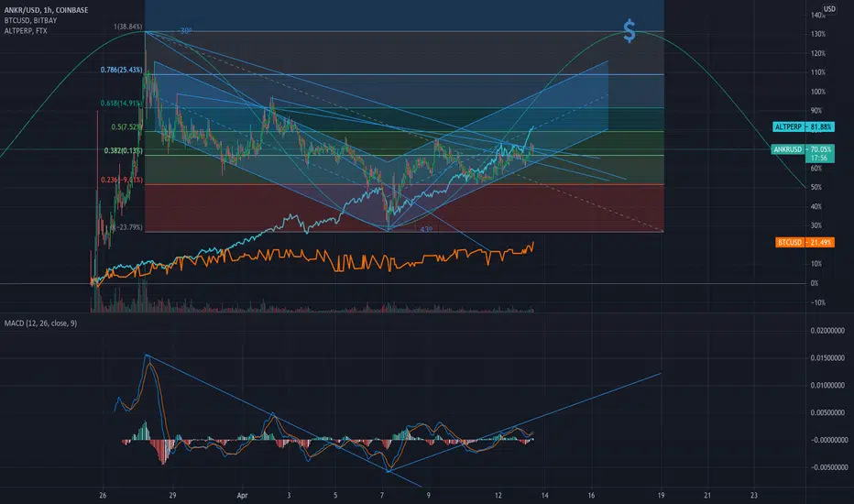This screenshot has height=504, width=854.
Task: Click 50% on the price axis
Action: click(x=816, y=188)
